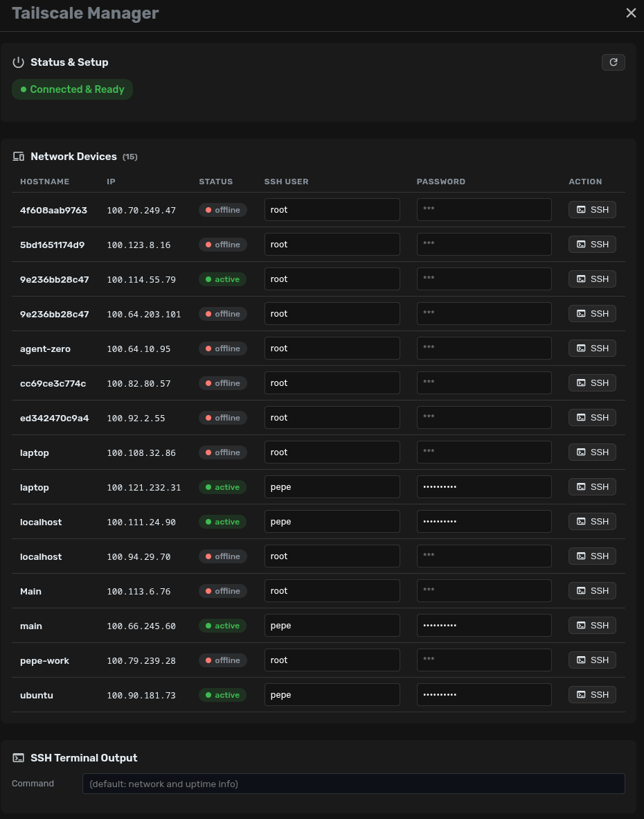This screenshot has width=644, height=819.
Task: Start SSH to localhost at 100.111.24.90
Action: pos(592,521)
